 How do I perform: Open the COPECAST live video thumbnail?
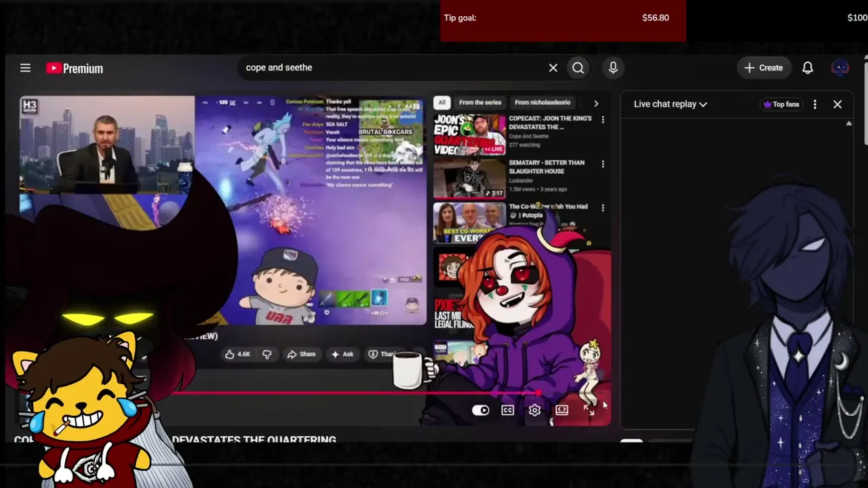(469, 134)
